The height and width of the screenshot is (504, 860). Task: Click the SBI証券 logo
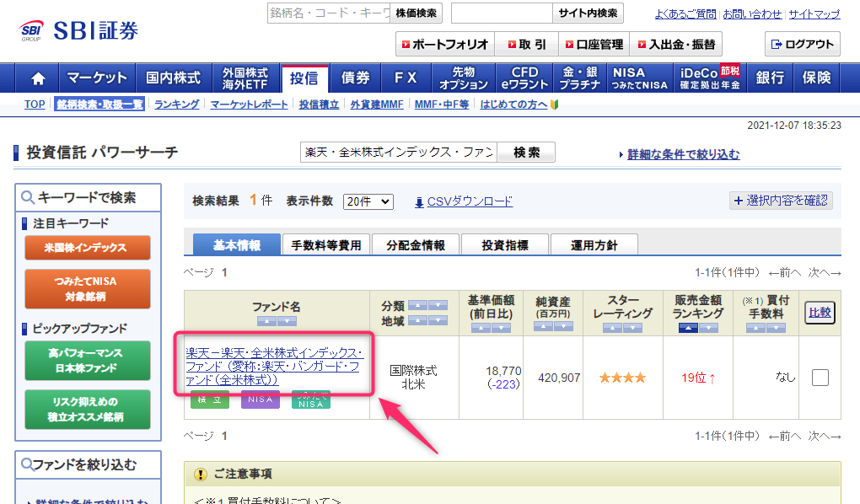tap(79, 30)
